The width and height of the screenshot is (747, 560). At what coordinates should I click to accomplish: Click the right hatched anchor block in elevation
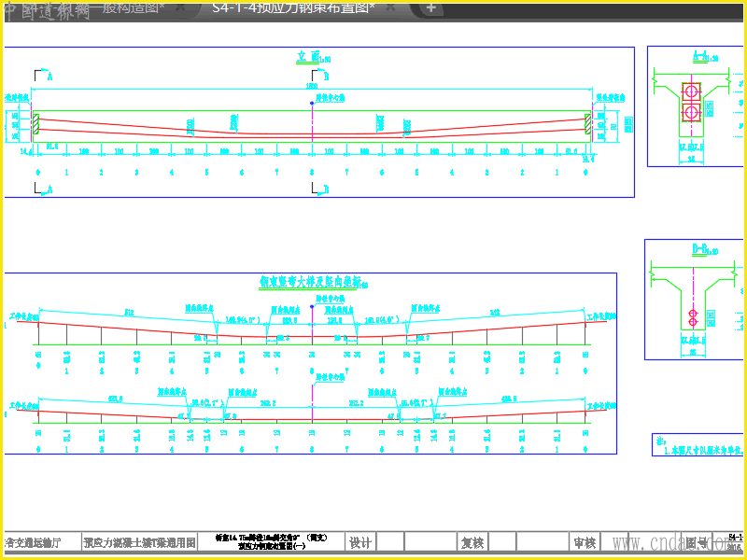588,124
